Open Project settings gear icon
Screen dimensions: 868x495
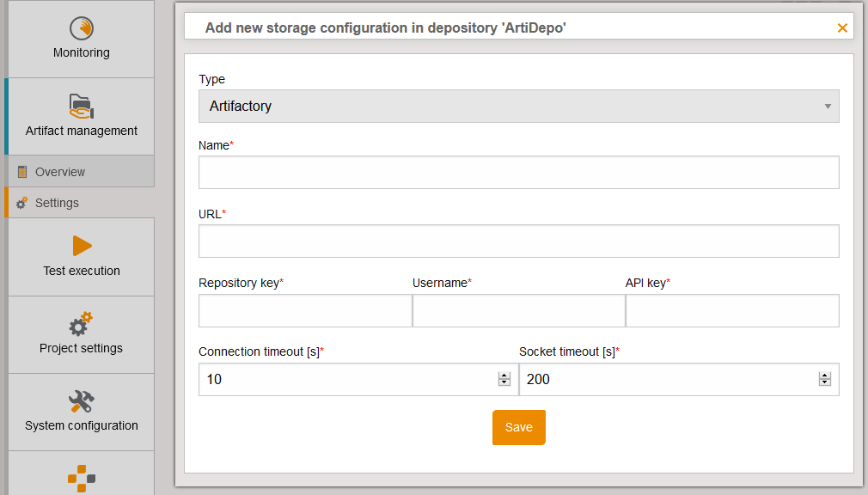(x=82, y=324)
